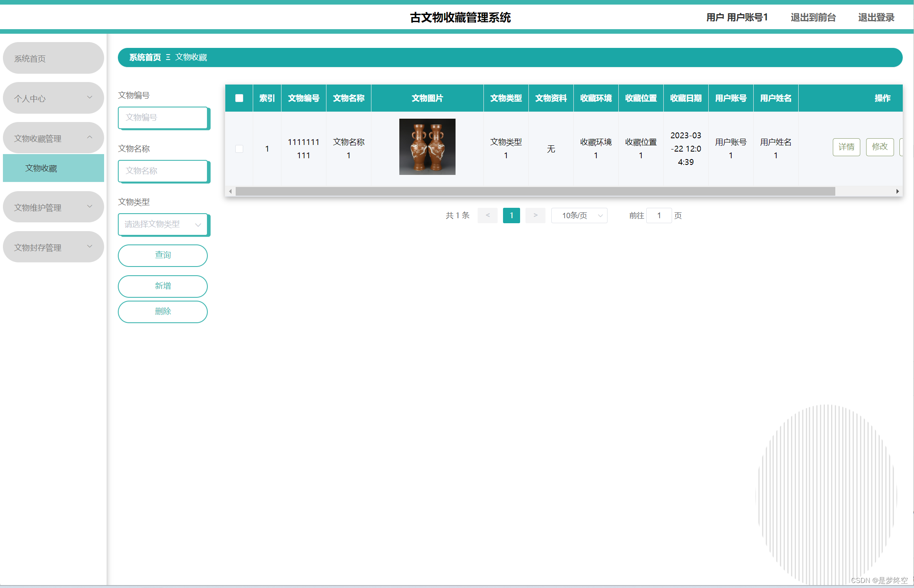914x588 pixels.
Task: Open 文物封存管理 sidebar menu
Action: [x=53, y=247]
